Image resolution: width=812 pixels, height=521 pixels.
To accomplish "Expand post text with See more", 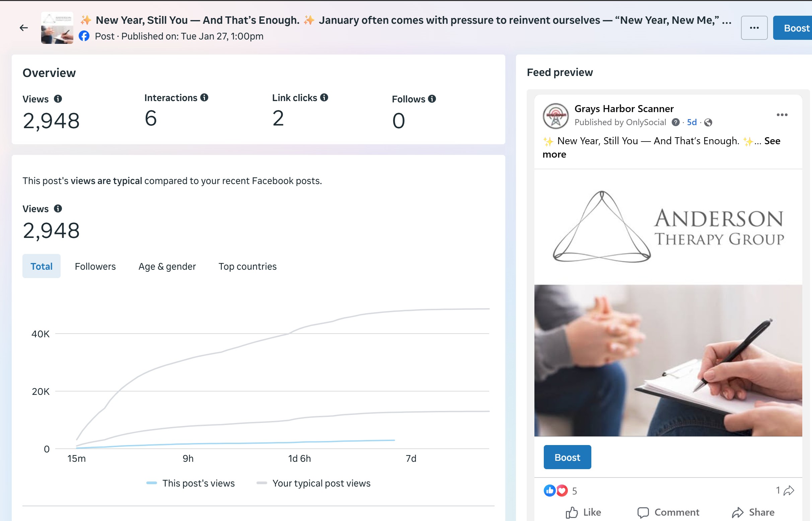I will click(772, 141).
